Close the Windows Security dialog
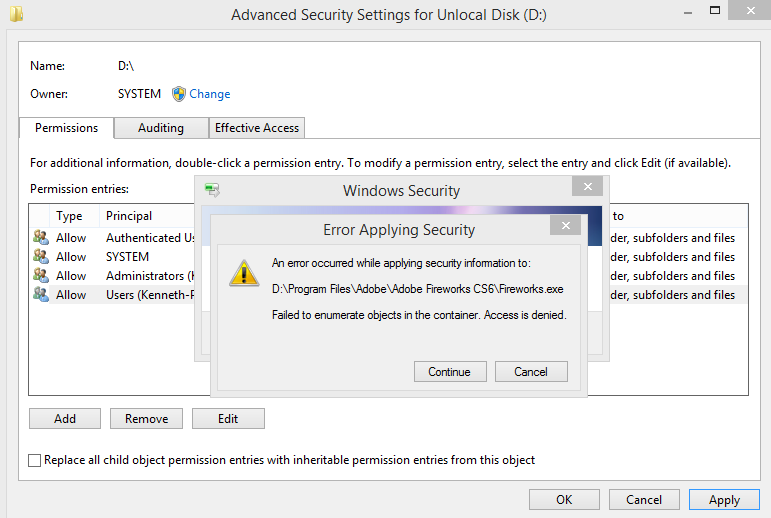771x518 pixels. coord(588,186)
